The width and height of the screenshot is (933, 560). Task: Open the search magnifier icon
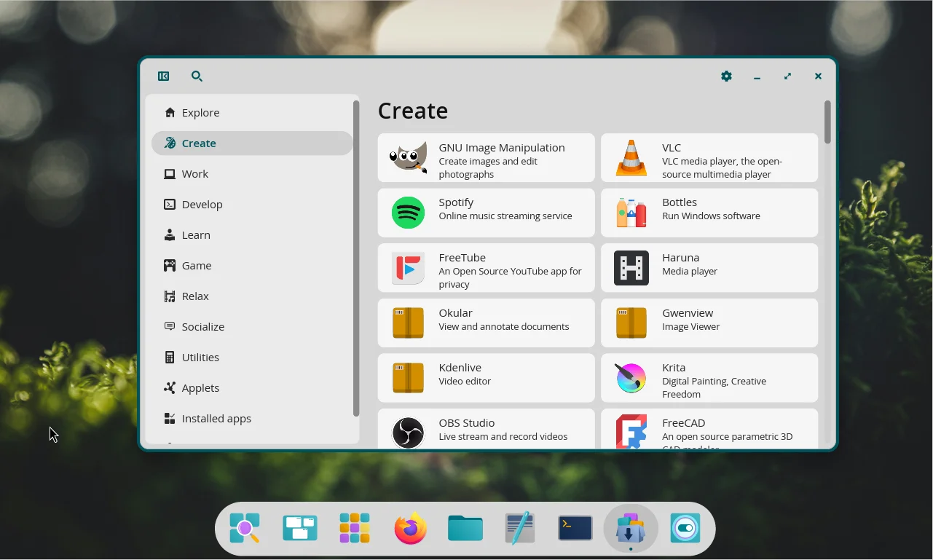(197, 76)
